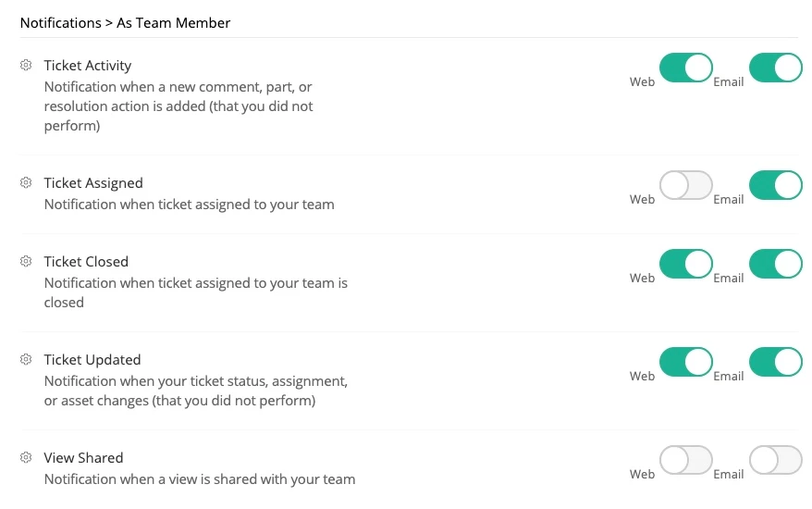This screenshot has height=509, width=812.
Task: Click the View Shared title
Action: 83,458
